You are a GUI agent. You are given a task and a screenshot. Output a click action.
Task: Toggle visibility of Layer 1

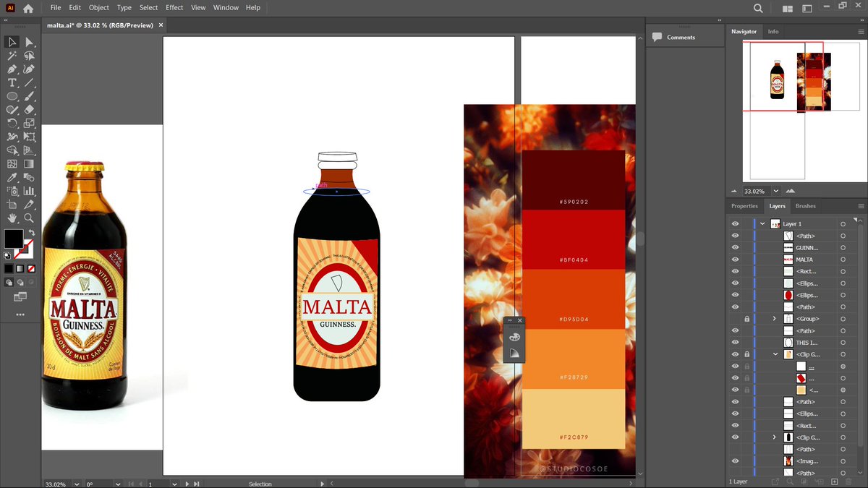tap(735, 224)
